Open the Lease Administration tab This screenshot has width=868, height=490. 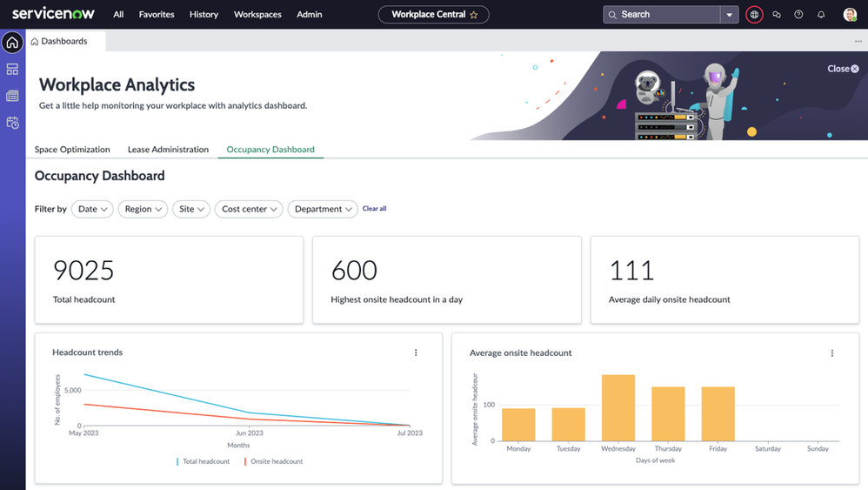click(168, 150)
